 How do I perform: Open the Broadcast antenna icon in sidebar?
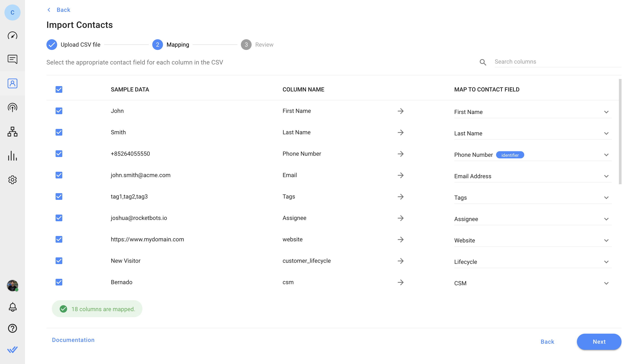click(x=12, y=108)
